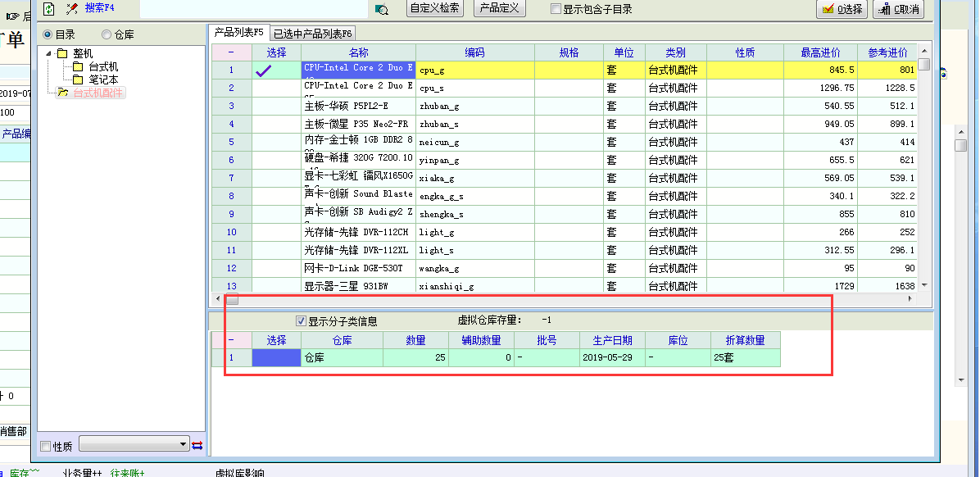Screen dimensions: 980x477
Task: Click the 笔记本 folder icon in tree
Action: click(78, 79)
